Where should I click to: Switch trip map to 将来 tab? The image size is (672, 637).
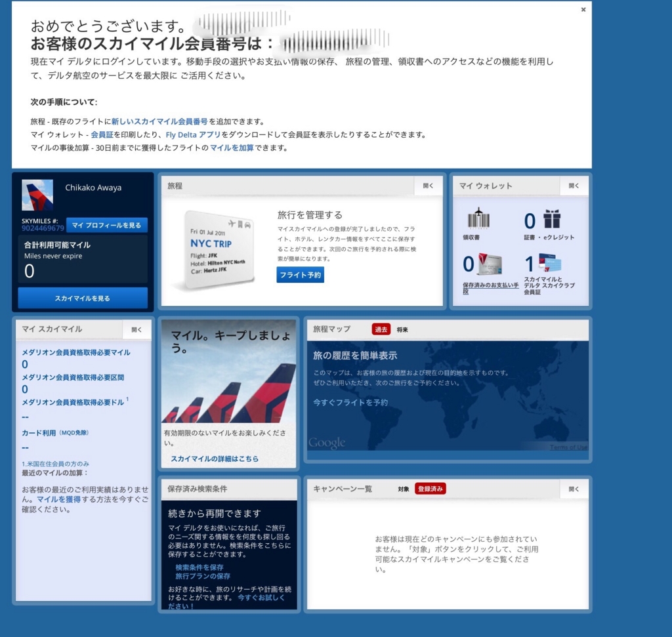pyautogui.click(x=402, y=330)
